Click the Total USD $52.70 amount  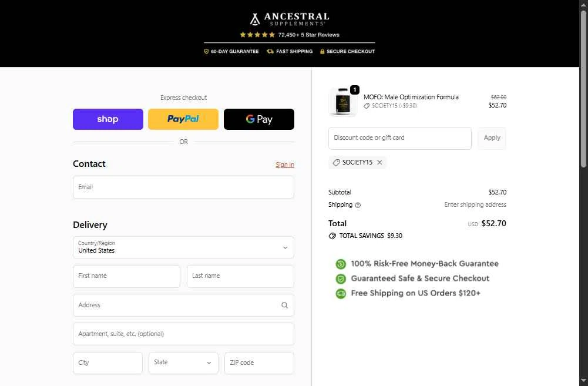(x=493, y=224)
